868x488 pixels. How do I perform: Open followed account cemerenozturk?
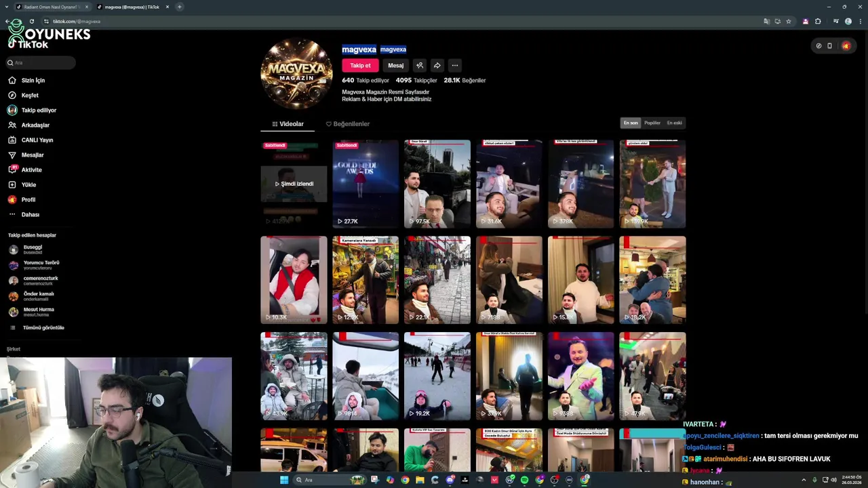coord(34,281)
